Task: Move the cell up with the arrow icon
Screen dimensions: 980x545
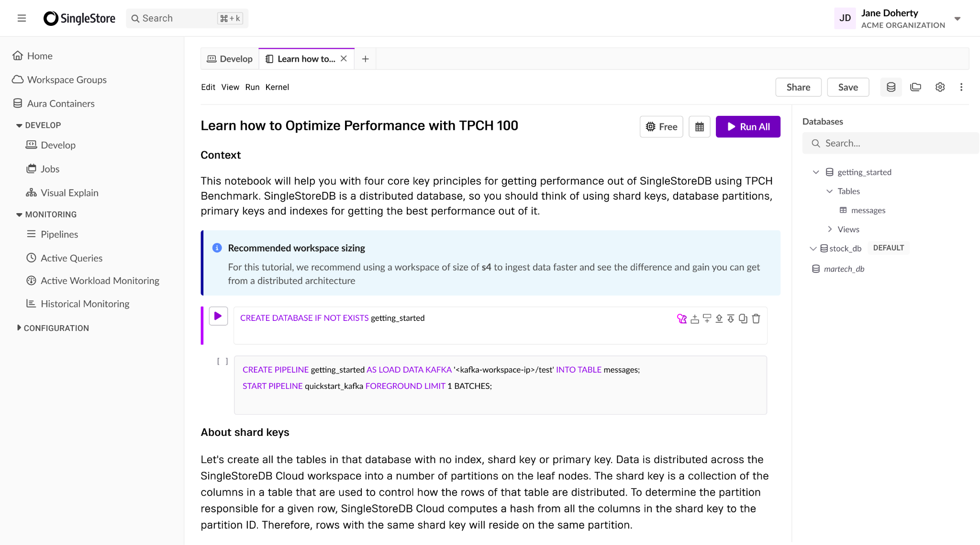Action: 719,318
